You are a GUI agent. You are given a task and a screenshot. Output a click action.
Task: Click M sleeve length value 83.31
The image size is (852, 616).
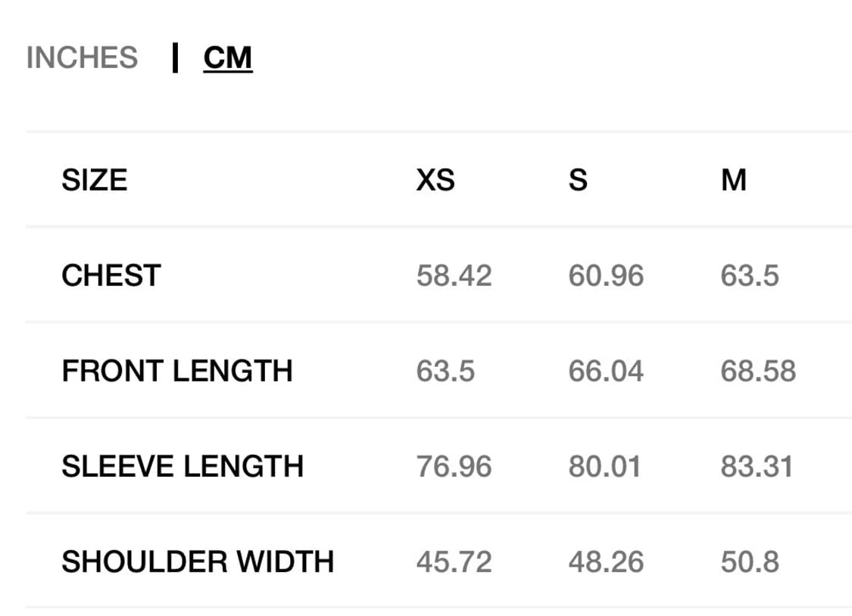coord(757,466)
